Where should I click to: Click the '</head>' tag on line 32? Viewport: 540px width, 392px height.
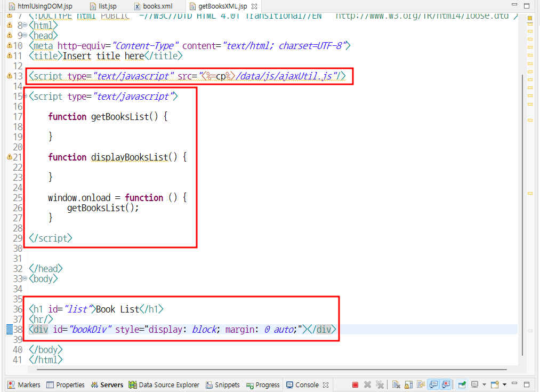click(x=46, y=268)
